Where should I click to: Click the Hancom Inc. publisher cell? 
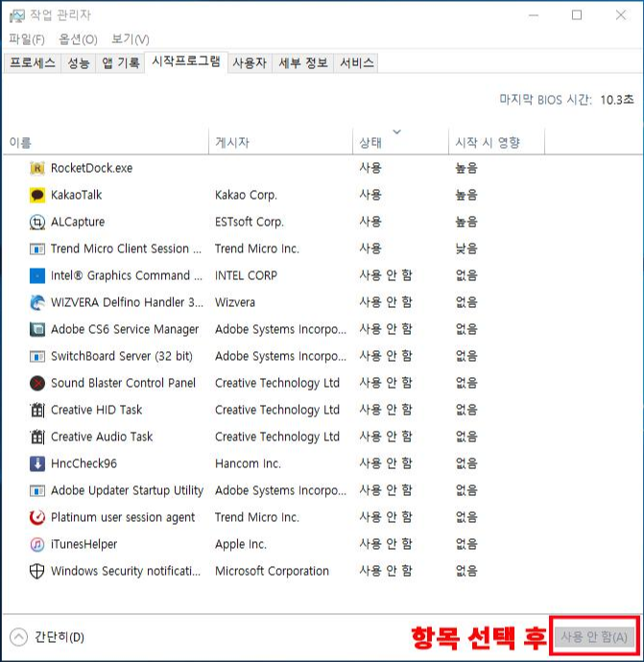tap(248, 463)
